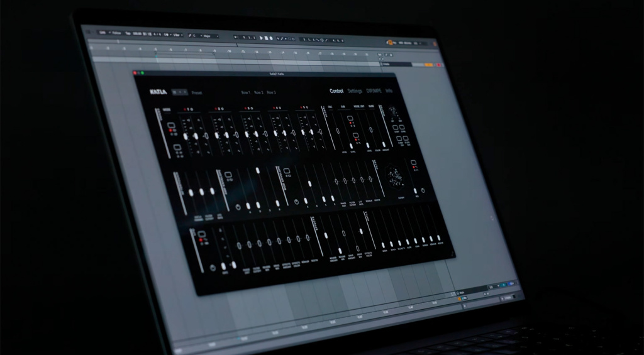Select Row 1 in the Katla header
The height and width of the screenshot is (355, 644).
[246, 92]
